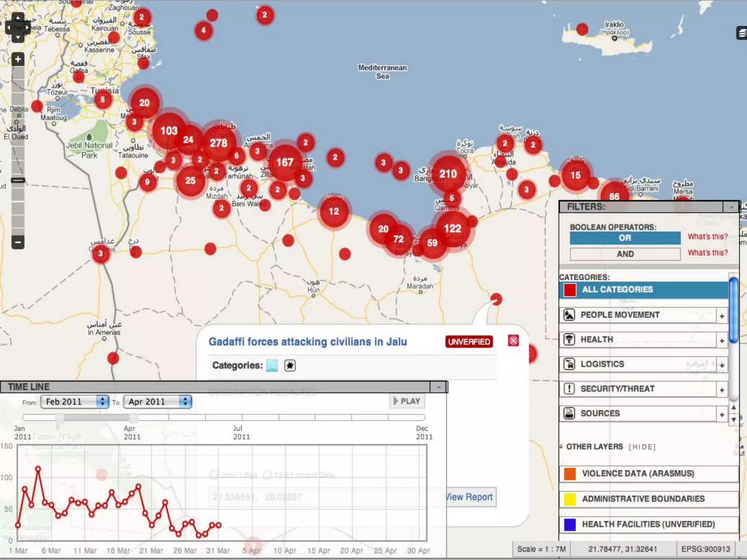747x560 pixels.
Task: Select the OR boolean operator
Action: (x=625, y=238)
